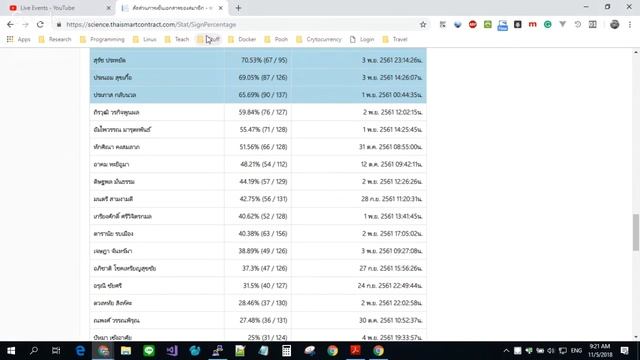
Task: Select the cell 51.56% (66 / 128)
Action: tap(258, 147)
